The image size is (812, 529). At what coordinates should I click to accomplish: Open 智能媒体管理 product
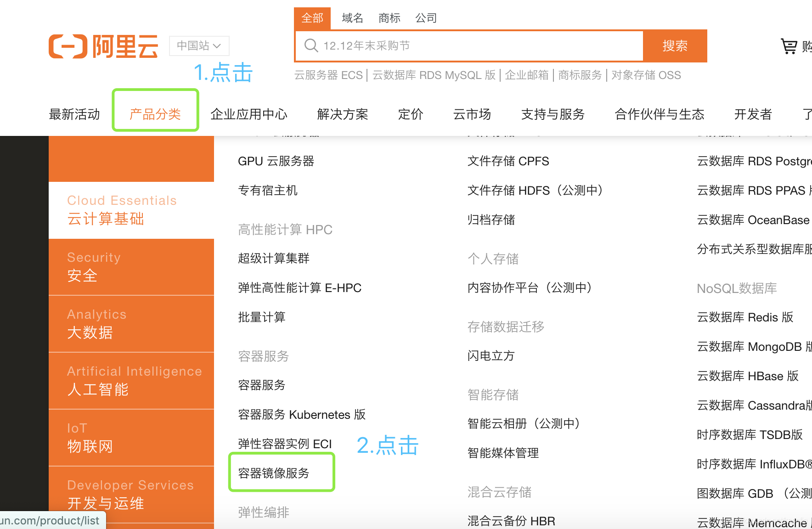point(503,453)
